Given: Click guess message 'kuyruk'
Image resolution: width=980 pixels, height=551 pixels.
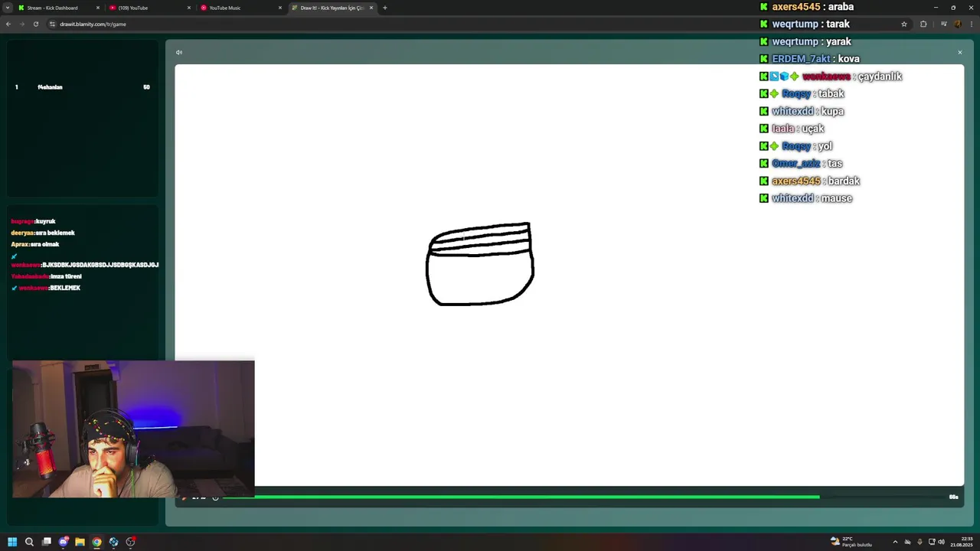Looking at the screenshot, I should point(45,221).
